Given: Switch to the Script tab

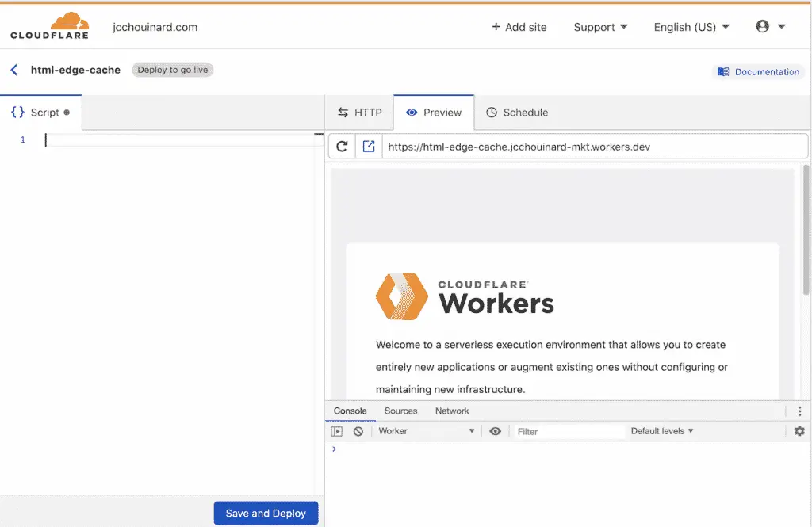Looking at the screenshot, I should click(x=41, y=113).
